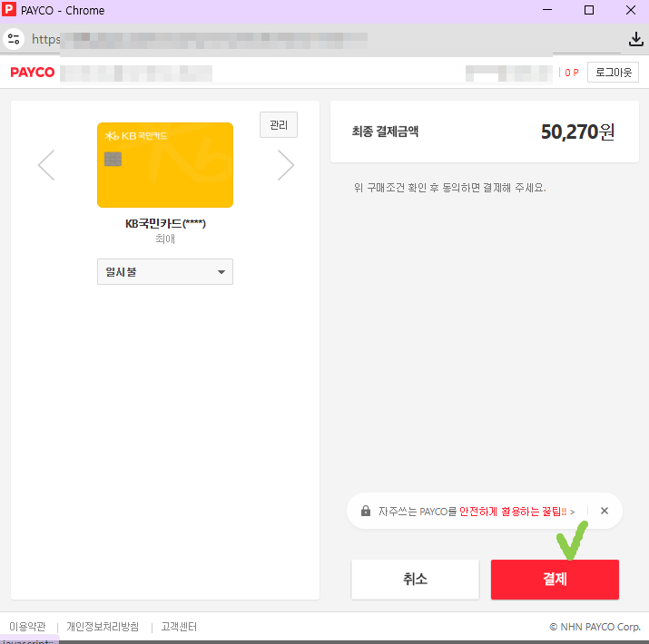Open the 개인정보처리방침 privacy policy link
Screen dimensions: 649x644
(x=103, y=627)
